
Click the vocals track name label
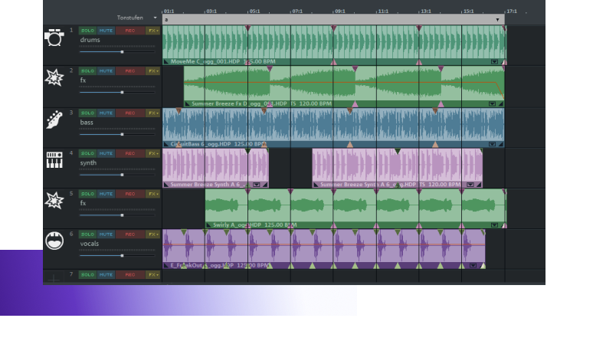click(x=89, y=244)
